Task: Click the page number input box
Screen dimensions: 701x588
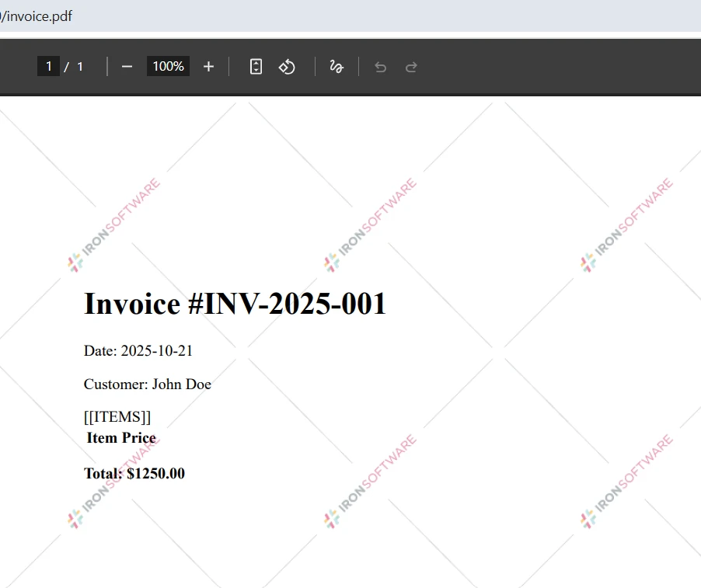Action: (47, 66)
